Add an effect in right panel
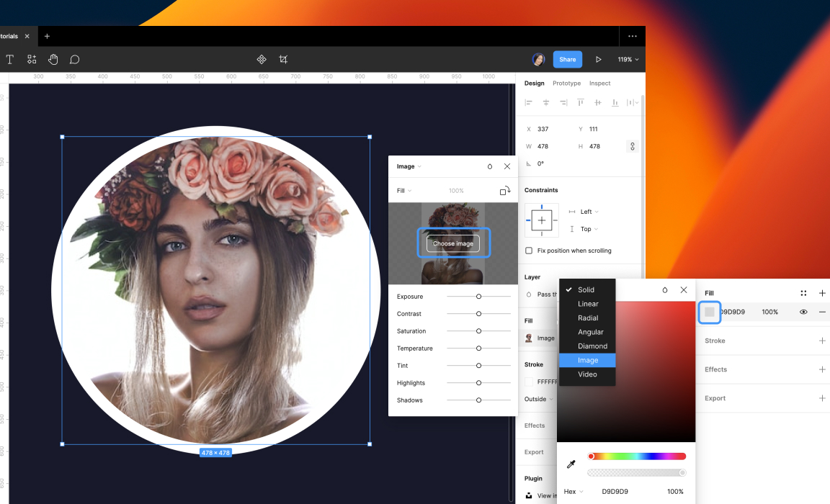The width and height of the screenshot is (830, 504). (x=822, y=369)
